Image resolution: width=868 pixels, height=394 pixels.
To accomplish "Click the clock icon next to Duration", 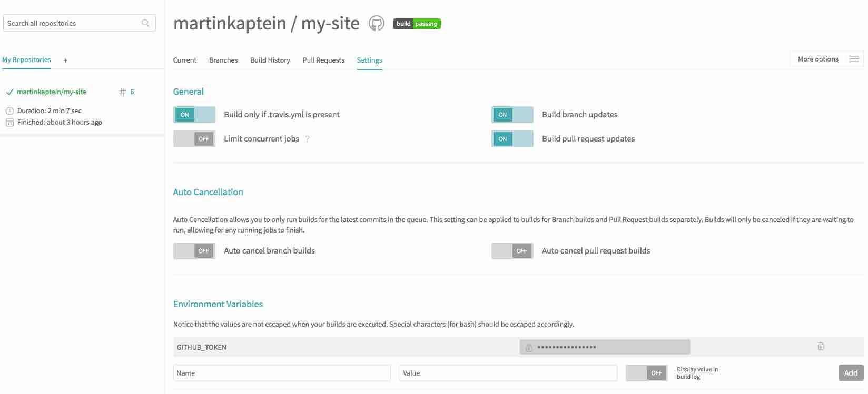I will pos(8,110).
